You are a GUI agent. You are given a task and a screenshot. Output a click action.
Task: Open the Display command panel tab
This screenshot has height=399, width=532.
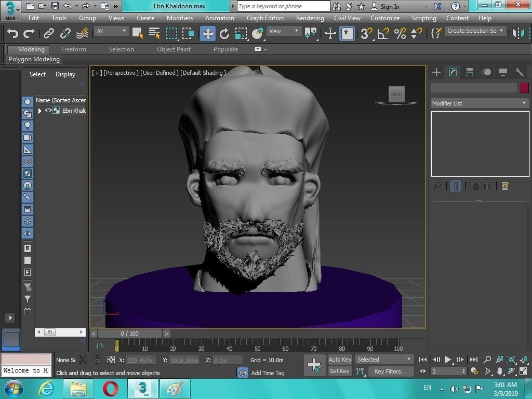click(x=503, y=72)
